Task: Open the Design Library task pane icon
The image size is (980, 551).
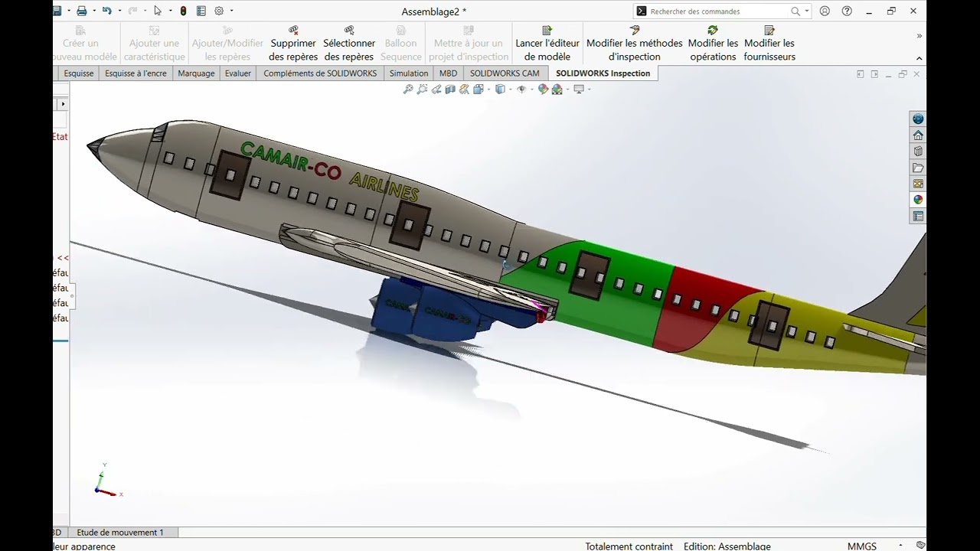Action: (918, 152)
